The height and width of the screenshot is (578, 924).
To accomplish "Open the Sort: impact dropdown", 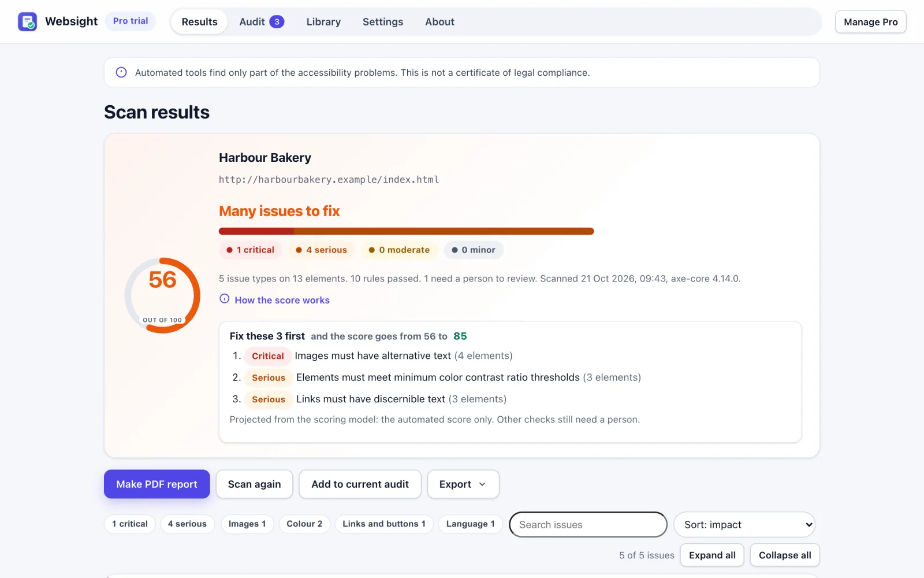I will (x=744, y=524).
